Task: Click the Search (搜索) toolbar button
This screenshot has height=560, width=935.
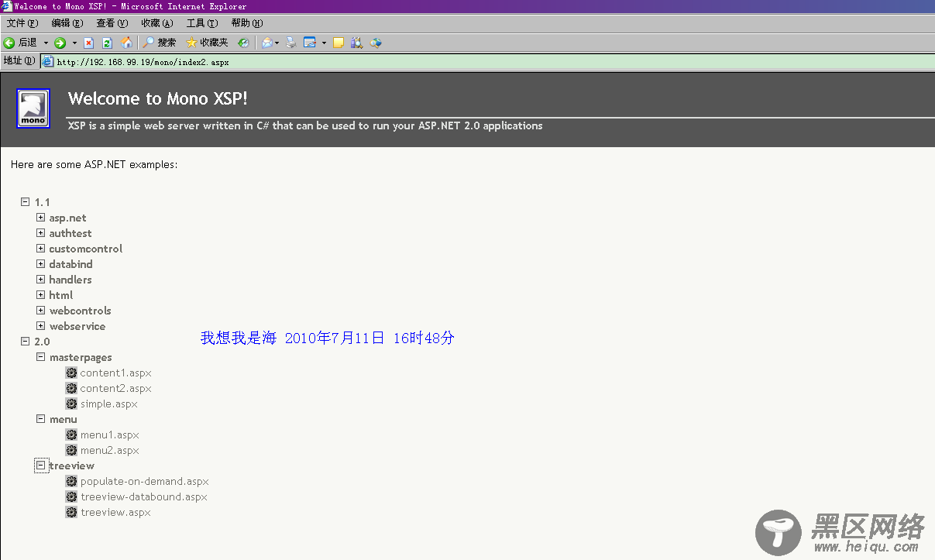Action: tap(160, 43)
